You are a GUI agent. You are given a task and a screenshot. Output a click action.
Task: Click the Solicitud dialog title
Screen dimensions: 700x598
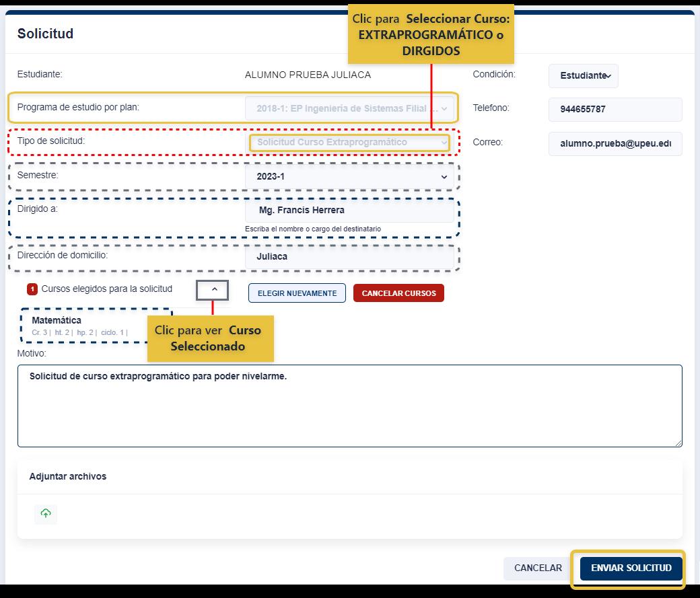45,34
